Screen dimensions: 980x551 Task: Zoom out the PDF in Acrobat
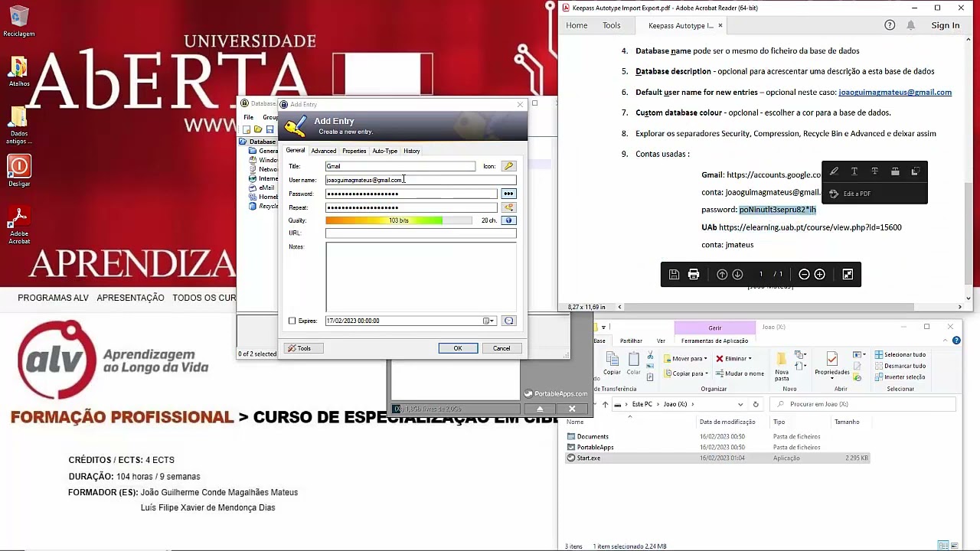(804, 275)
